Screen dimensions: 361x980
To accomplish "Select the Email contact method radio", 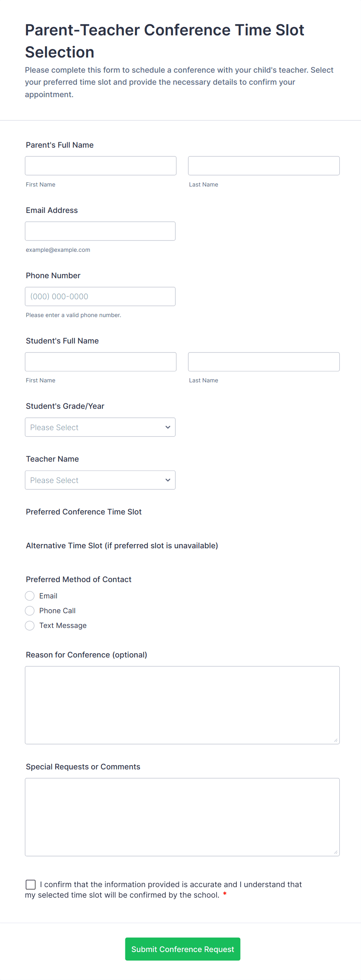I will coord(30,596).
